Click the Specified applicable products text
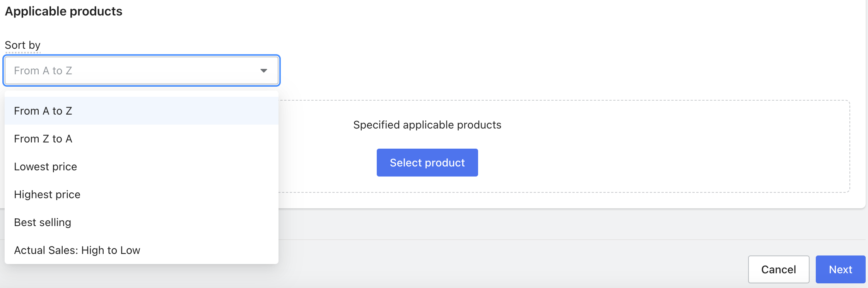868x288 pixels. (x=427, y=125)
